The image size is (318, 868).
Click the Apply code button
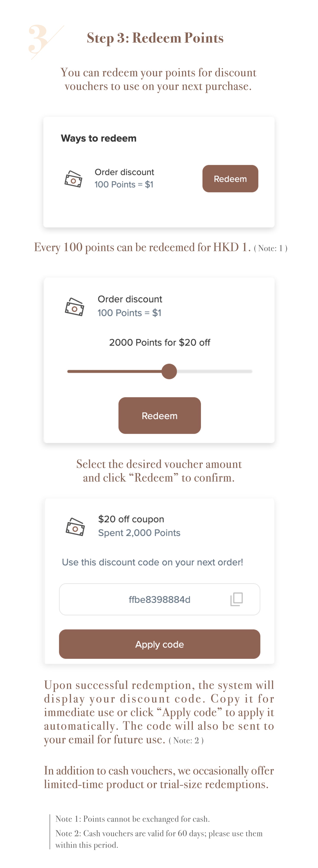click(x=160, y=644)
